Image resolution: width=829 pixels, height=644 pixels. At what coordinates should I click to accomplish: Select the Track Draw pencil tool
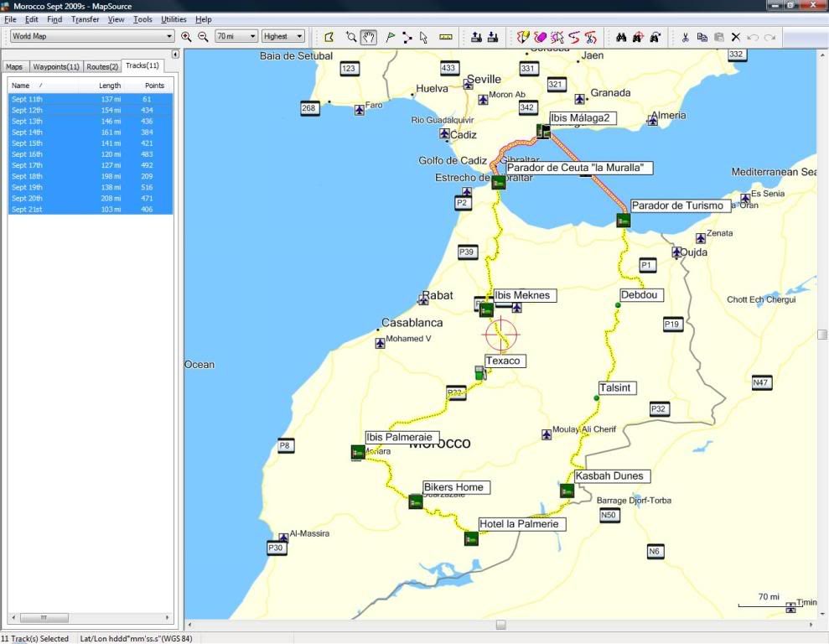tap(523, 37)
